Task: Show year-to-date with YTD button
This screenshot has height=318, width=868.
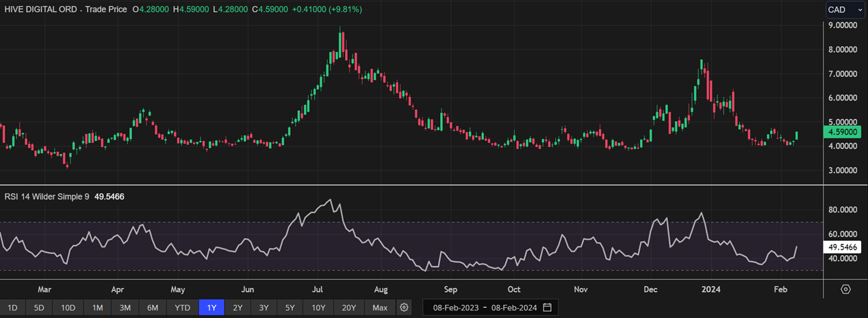Action: (182, 308)
